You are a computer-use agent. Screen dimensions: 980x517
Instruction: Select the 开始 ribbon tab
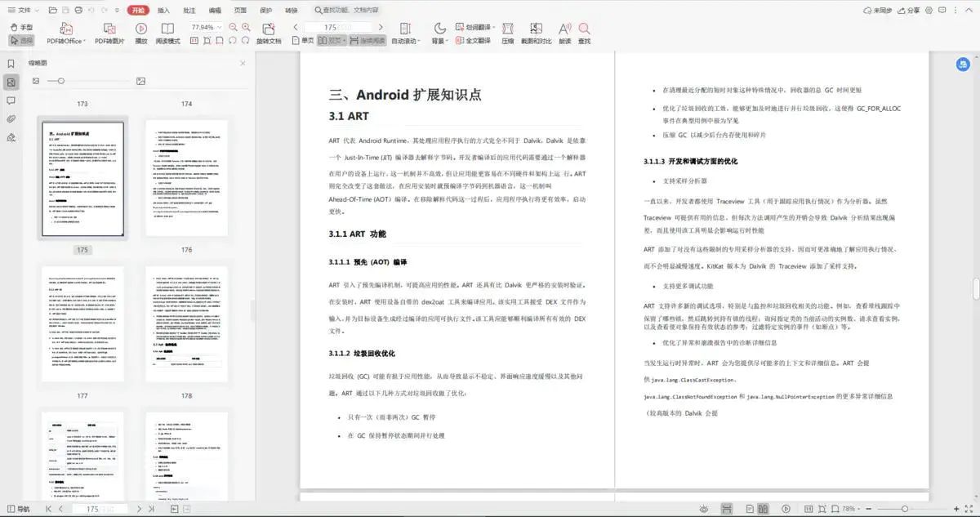139,10
